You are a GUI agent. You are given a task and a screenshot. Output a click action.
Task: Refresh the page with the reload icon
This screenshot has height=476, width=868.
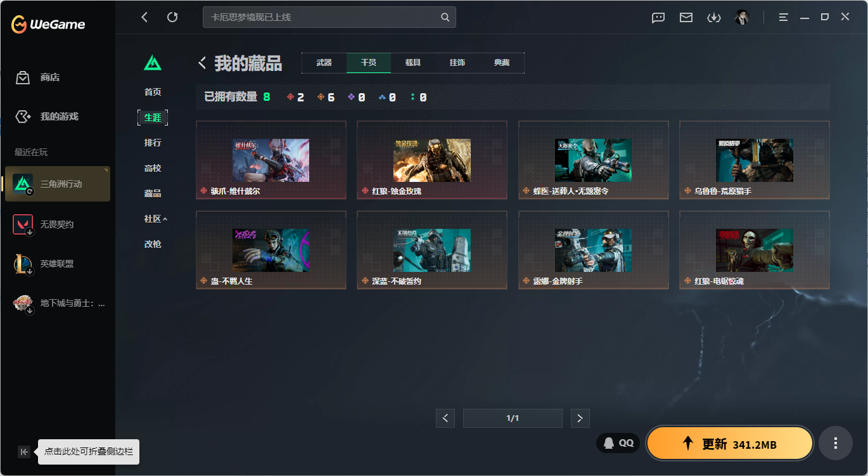(172, 17)
